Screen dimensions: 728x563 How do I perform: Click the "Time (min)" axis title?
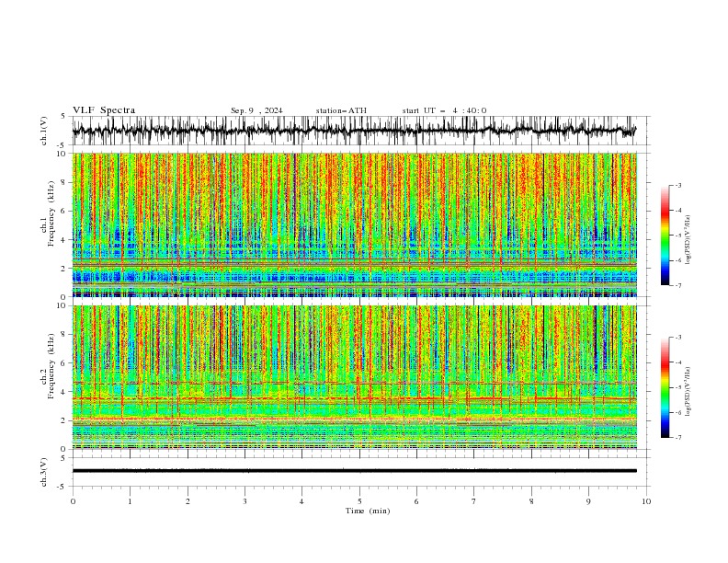point(368,511)
